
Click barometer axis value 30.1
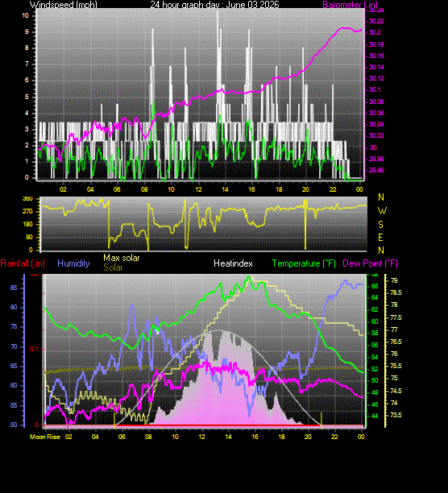point(375,90)
